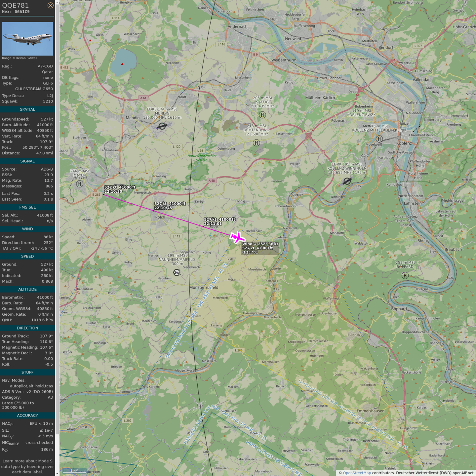The width and height of the screenshot is (476, 476).
Task: Open the Gulfstream aircraft photo thumbnail
Action: point(27,39)
